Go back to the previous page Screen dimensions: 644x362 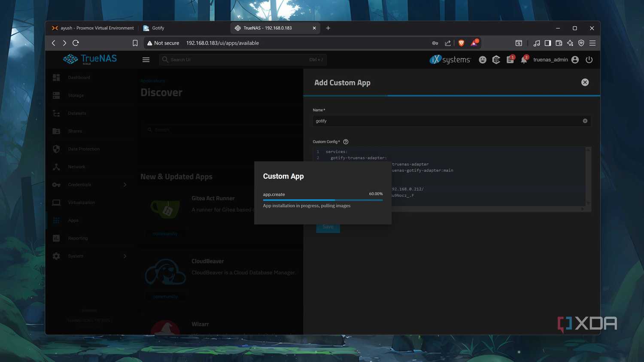(x=54, y=43)
